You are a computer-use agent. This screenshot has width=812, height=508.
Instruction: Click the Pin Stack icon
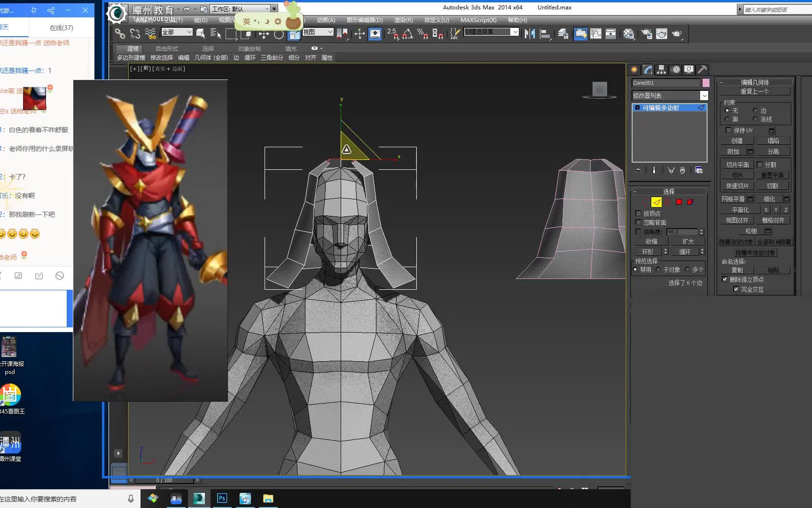pos(638,170)
